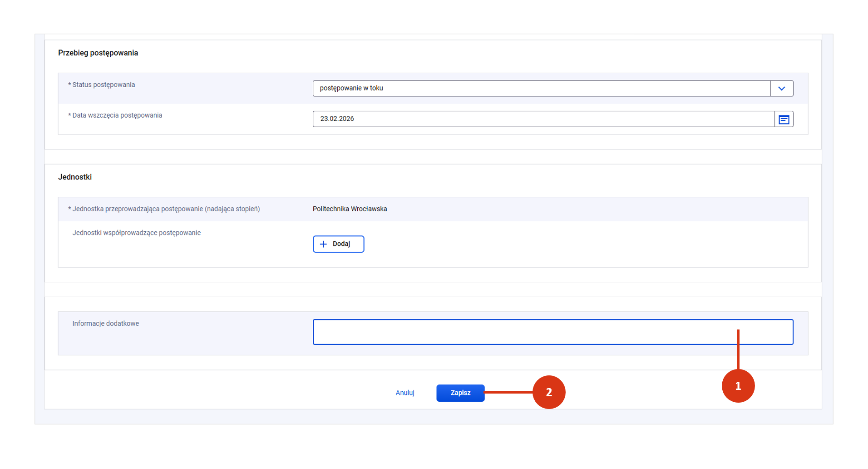Image resolution: width=868 pixels, height=469 pixels.
Task: Click the 'Data wszczęcia postępowania' label
Action: (117, 115)
